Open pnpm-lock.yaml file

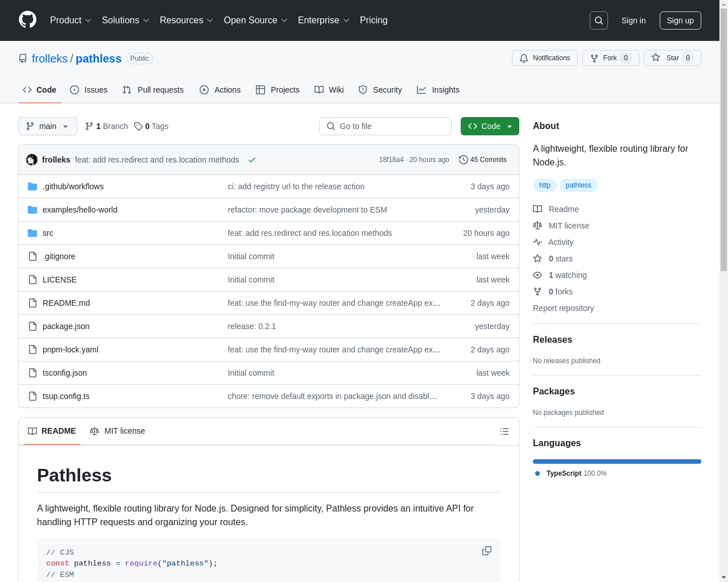tap(71, 350)
